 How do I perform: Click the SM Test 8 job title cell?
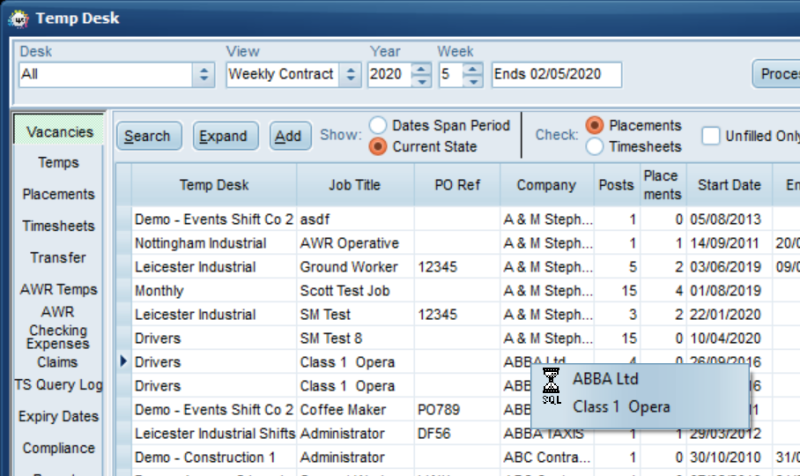point(355,338)
